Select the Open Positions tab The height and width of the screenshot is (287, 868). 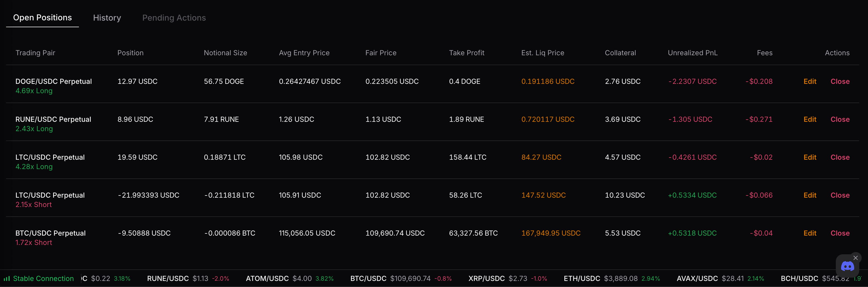click(42, 18)
